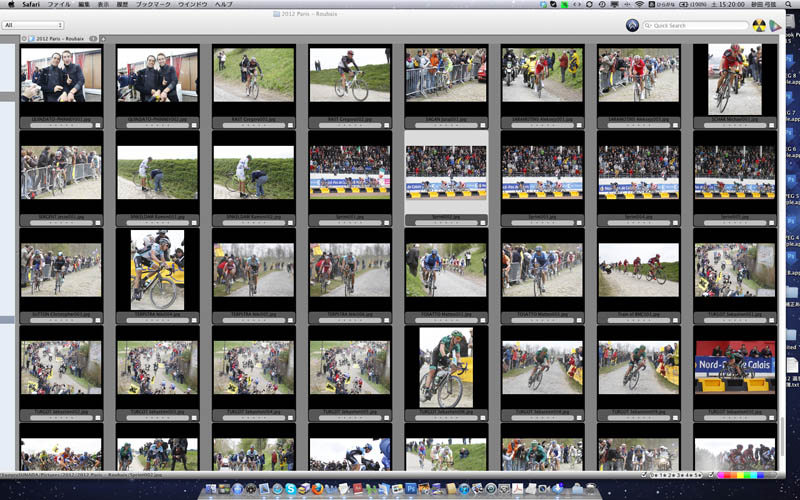Tick the tag checkbox under SCHAR Michael001.jpg
The image size is (800, 500).
771,125
